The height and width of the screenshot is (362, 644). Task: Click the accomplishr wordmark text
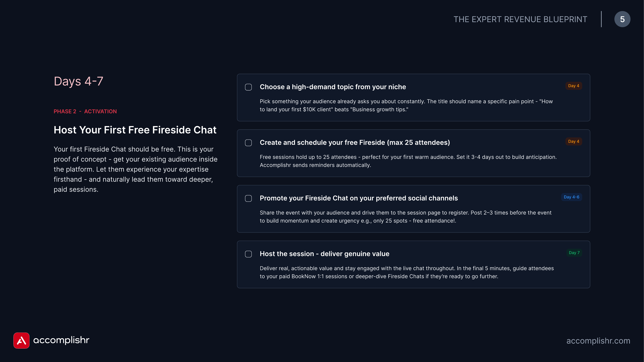pyautogui.click(x=61, y=340)
